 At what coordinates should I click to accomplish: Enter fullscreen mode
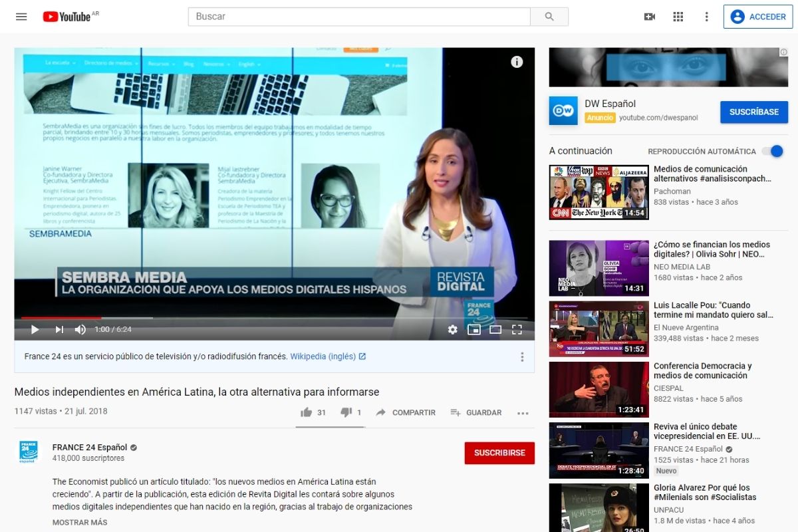tap(517, 329)
